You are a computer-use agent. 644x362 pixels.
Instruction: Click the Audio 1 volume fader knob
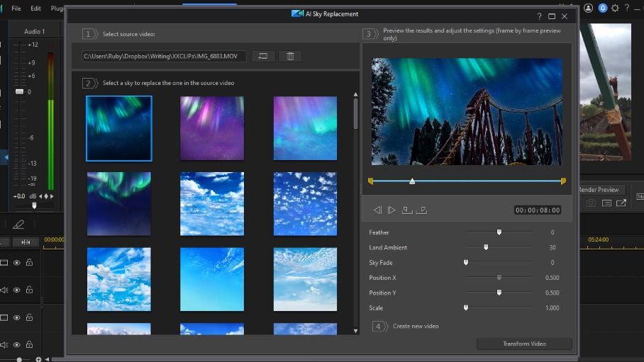19,91
